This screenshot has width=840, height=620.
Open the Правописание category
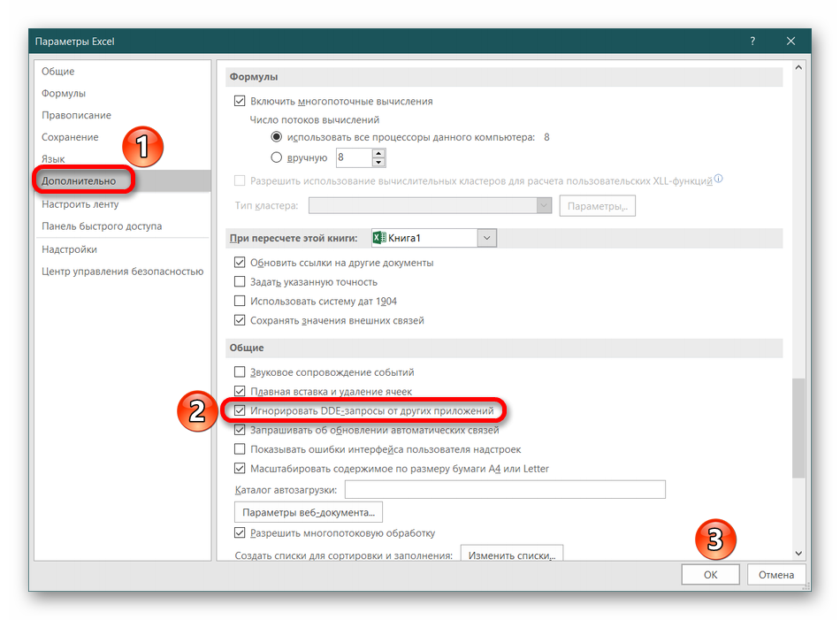pyautogui.click(x=77, y=115)
